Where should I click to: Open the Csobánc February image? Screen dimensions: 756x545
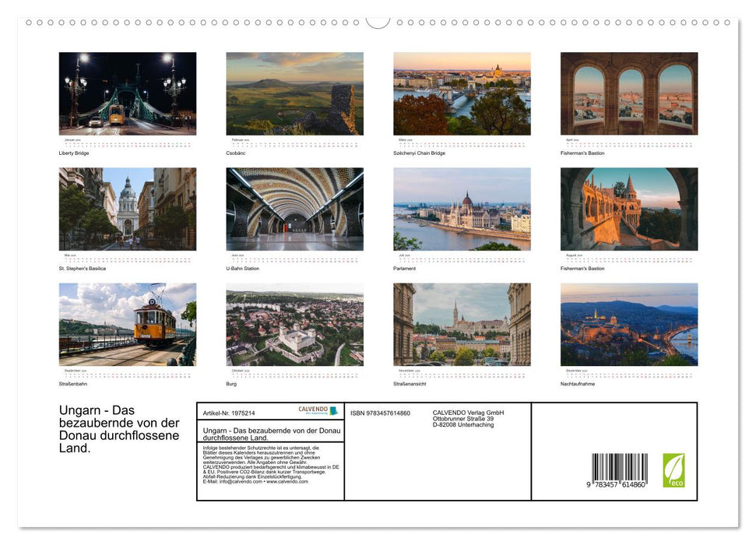coord(294,93)
